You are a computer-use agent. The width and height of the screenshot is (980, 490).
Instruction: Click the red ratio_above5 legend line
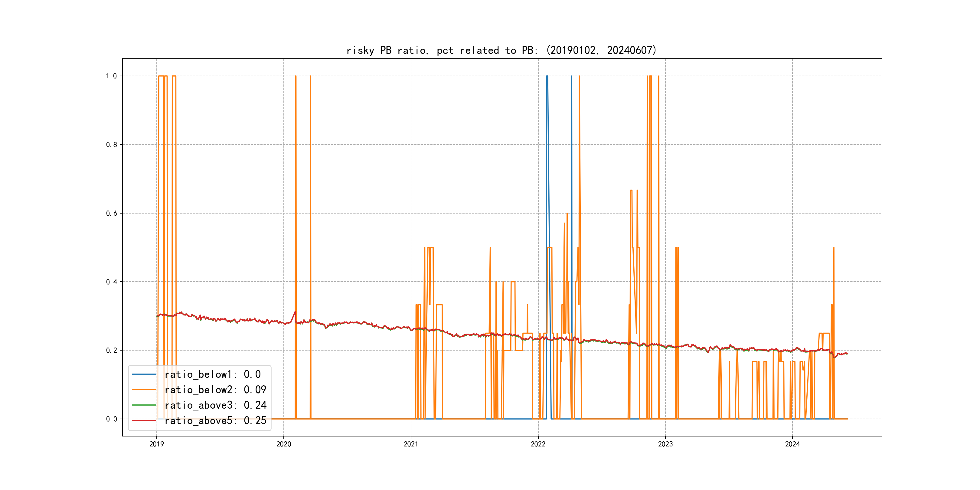144,420
